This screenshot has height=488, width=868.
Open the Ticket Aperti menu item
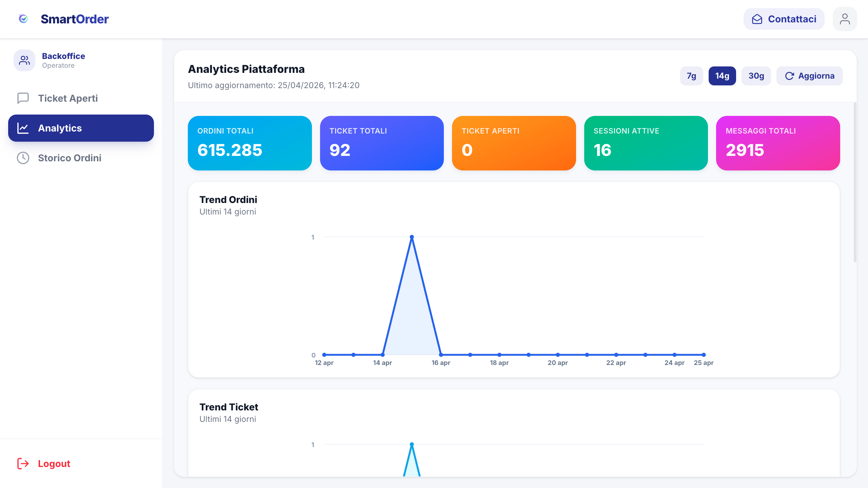81,98
